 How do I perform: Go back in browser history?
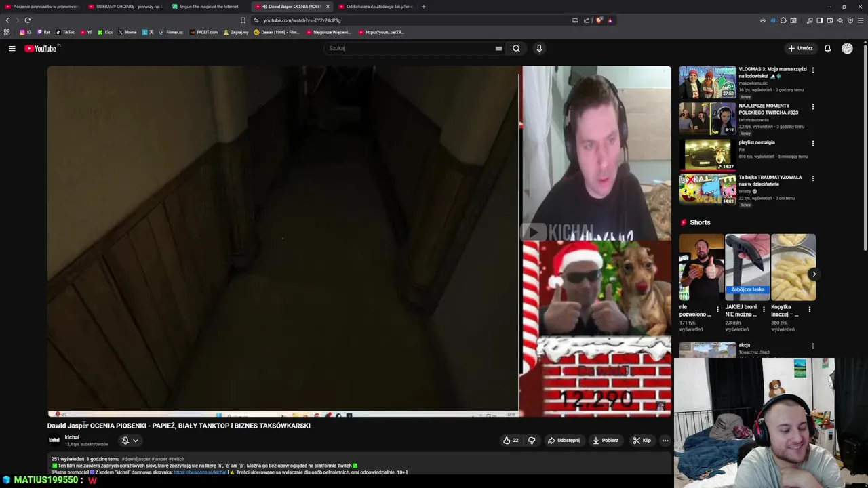point(7,20)
